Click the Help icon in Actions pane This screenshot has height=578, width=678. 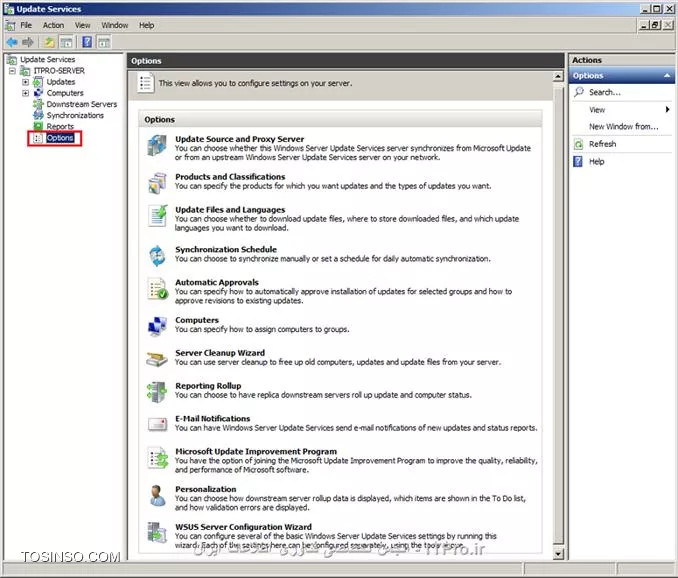tap(578, 161)
